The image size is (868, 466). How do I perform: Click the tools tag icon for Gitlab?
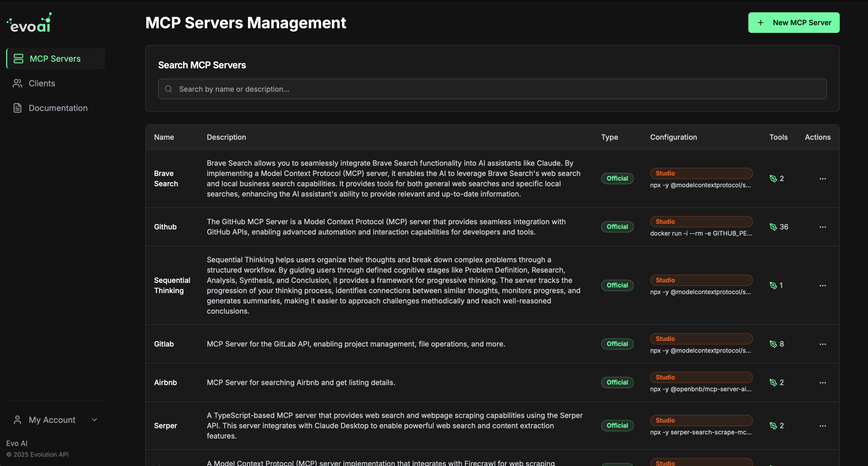click(773, 344)
